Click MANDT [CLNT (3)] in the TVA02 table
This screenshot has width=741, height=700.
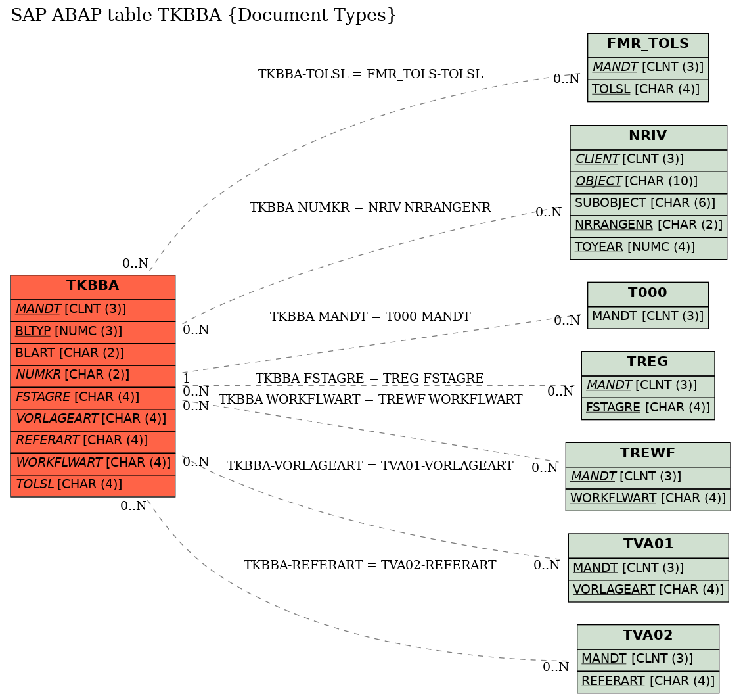pos(648,660)
